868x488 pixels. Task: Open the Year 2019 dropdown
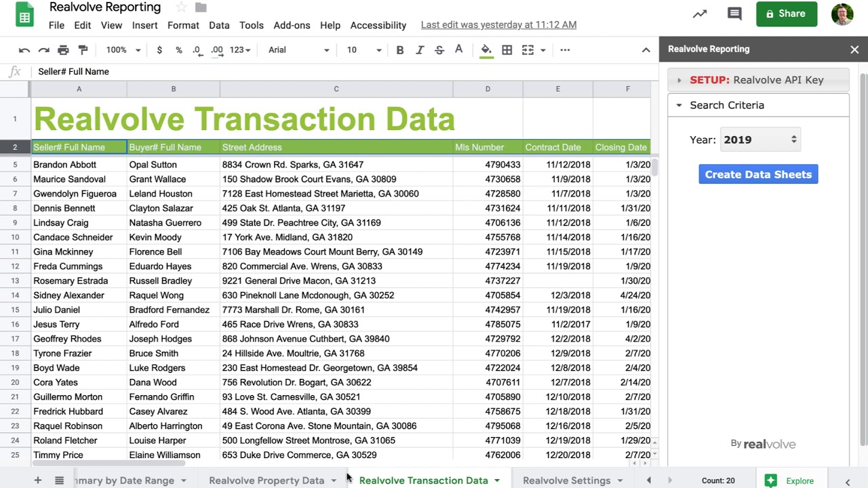760,140
